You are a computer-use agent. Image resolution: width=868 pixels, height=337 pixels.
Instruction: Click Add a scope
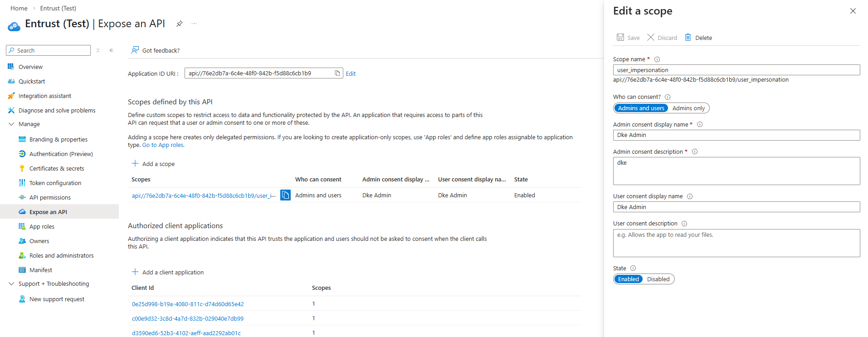(x=153, y=164)
